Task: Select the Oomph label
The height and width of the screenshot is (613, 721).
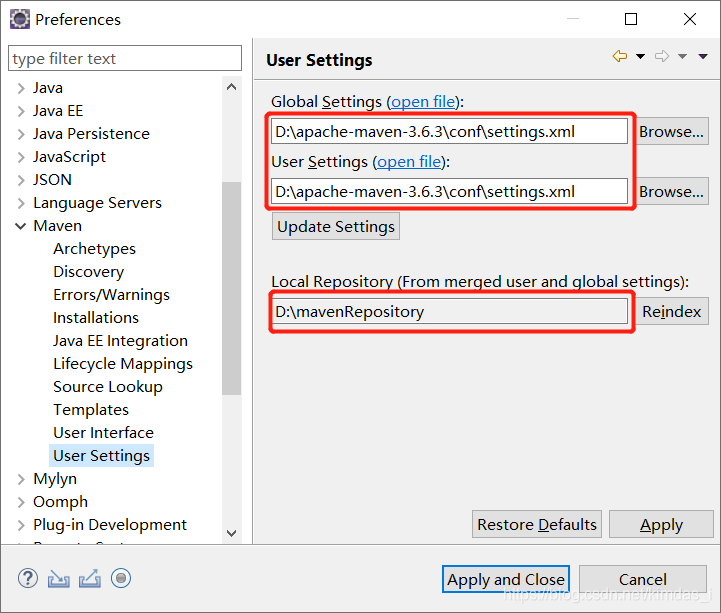Action: pyautogui.click(x=60, y=502)
